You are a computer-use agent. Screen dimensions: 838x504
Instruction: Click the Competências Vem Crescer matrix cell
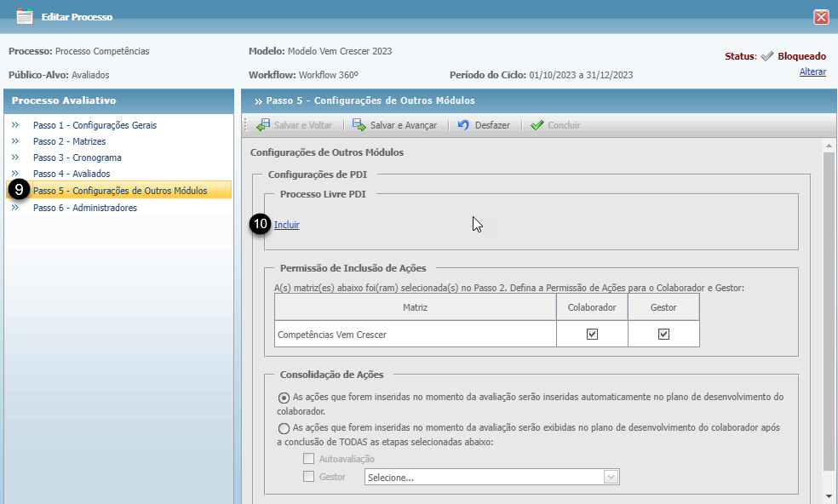tap(416, 334)
